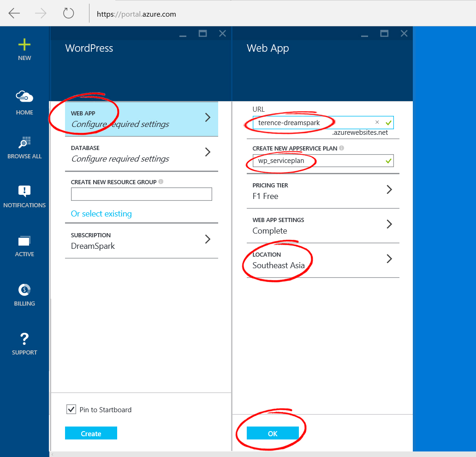Click the WordPress blade title
This screenshot has width=476, height=457.
[89, 48]
